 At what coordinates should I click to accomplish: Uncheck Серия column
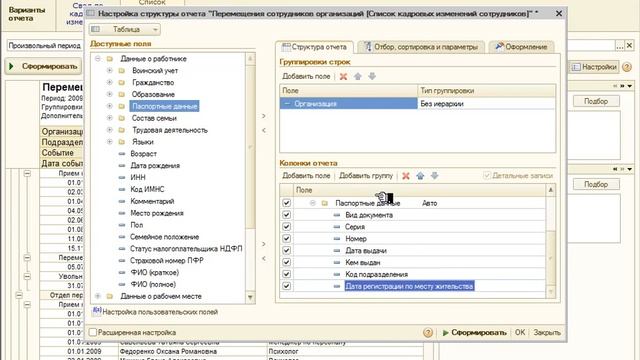coord(287,227)
